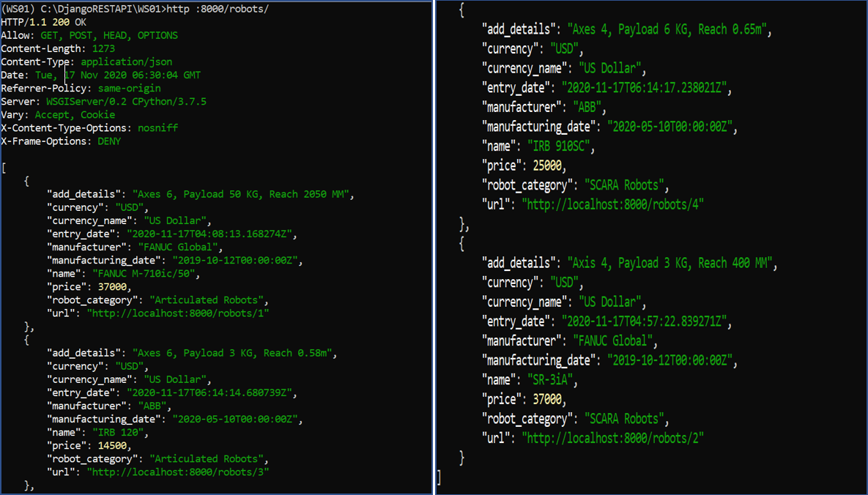Click the name value 'IRB 120'
The width and height of the screenshot is (868, 495).
[118, 433]
